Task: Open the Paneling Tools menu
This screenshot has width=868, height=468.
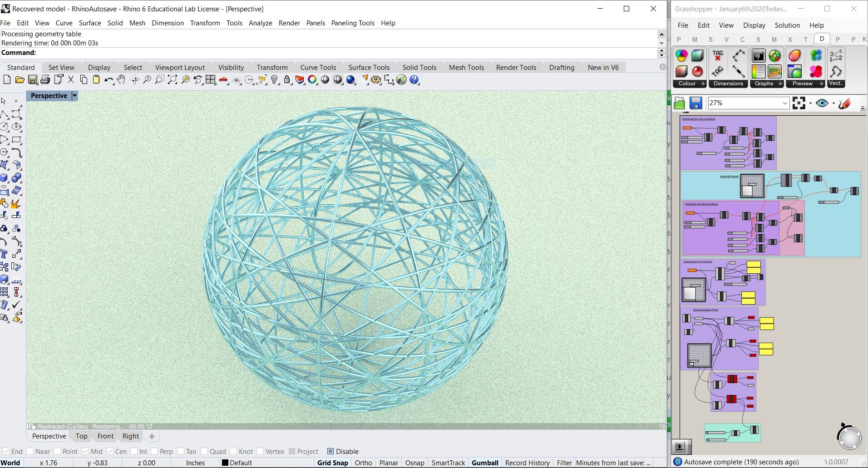Action: (353, 23)
